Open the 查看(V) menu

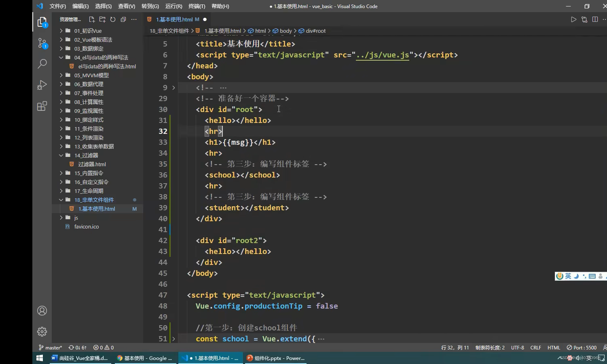pos(127,6)
